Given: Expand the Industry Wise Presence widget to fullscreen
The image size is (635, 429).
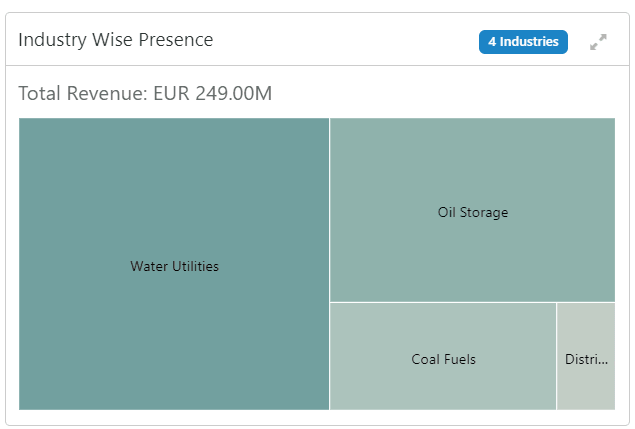Looking at the screenshot, I should point(598,42).
